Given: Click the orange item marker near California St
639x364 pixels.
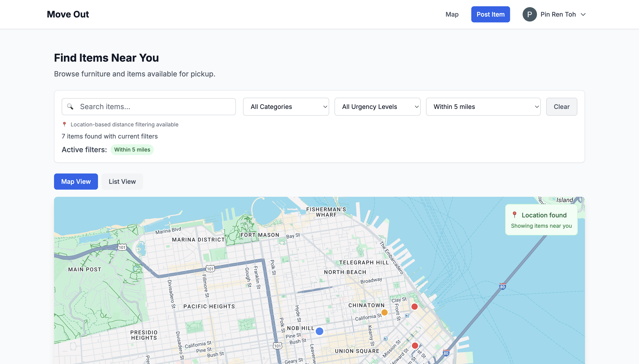Looking at the screenshot, I should point(384,312).
